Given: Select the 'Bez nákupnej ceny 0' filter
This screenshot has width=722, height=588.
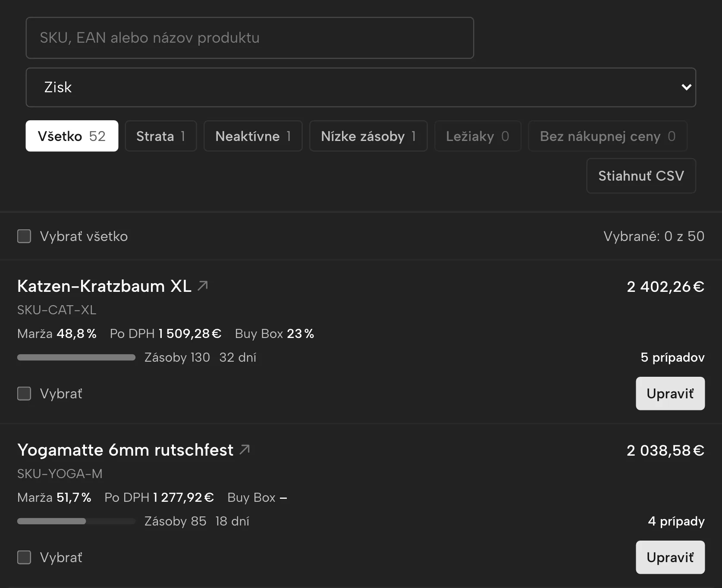Looking at the screenshot, I should tap(608, 136).
